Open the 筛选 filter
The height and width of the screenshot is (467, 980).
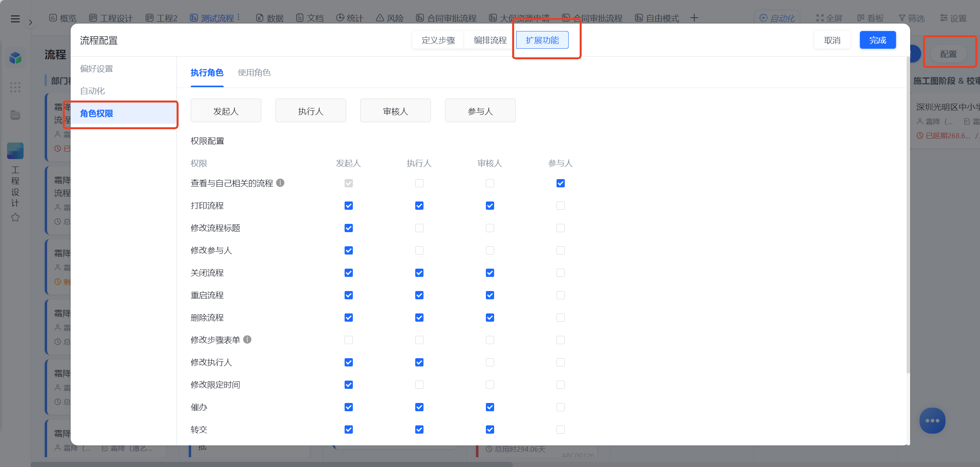[911, 18]
